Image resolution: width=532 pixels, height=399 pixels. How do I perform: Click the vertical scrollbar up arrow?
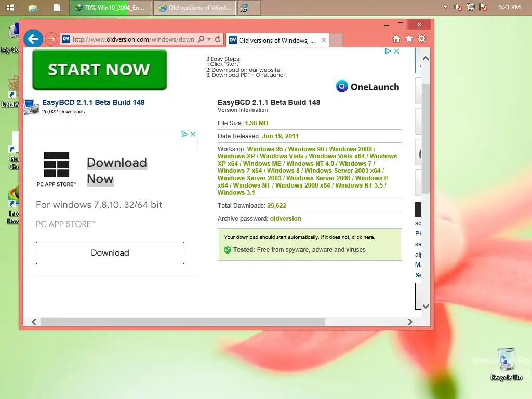(x=425, y=58)
